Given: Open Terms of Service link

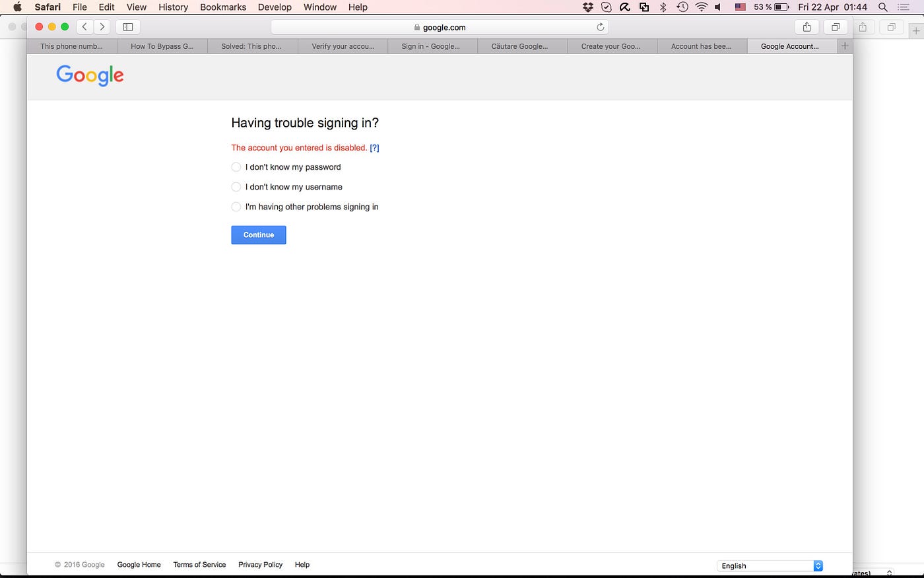Looking at the screenshot, I should pyautogui.click(x=199, y=565).
